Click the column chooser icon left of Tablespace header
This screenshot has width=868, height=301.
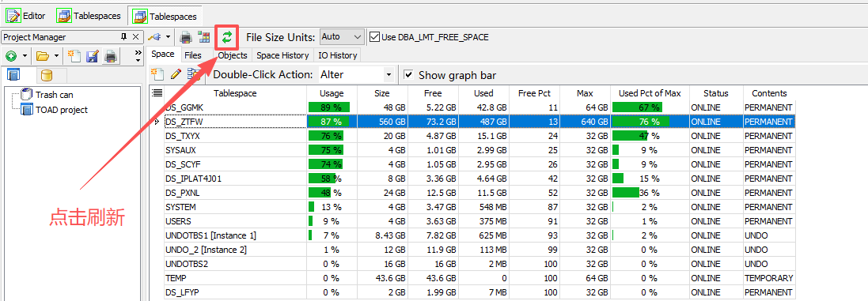(x=157, y=92)
